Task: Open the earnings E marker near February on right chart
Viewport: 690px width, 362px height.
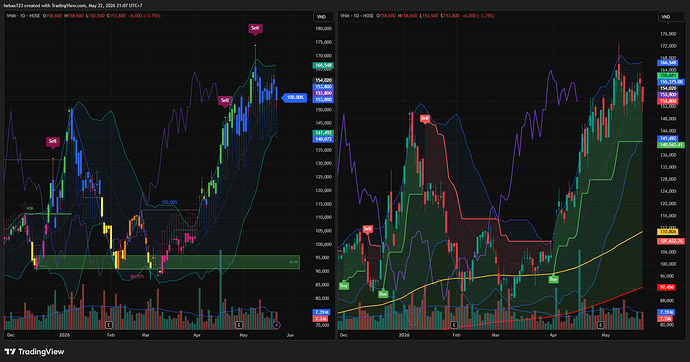Action: pyautogui.click(x=454, y=325)
